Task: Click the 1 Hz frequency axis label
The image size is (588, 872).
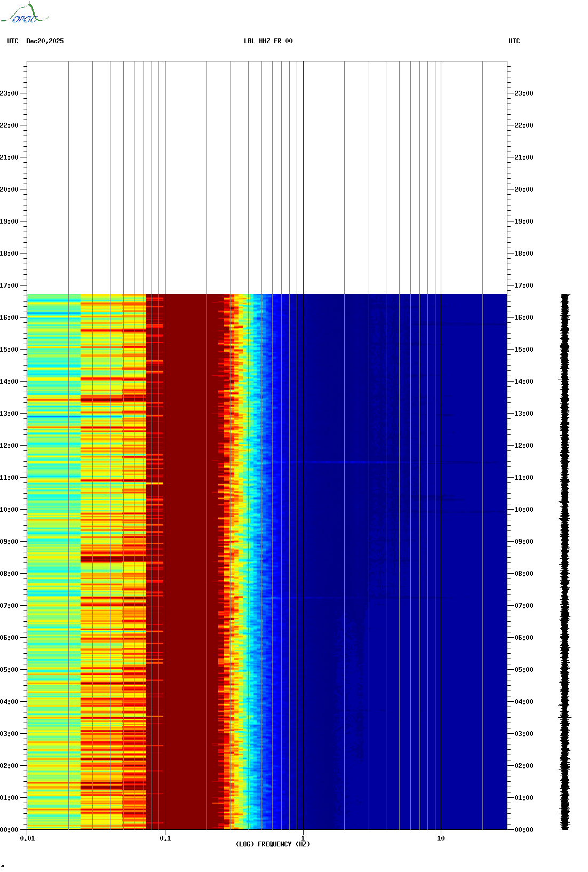Action: (303, 838)
